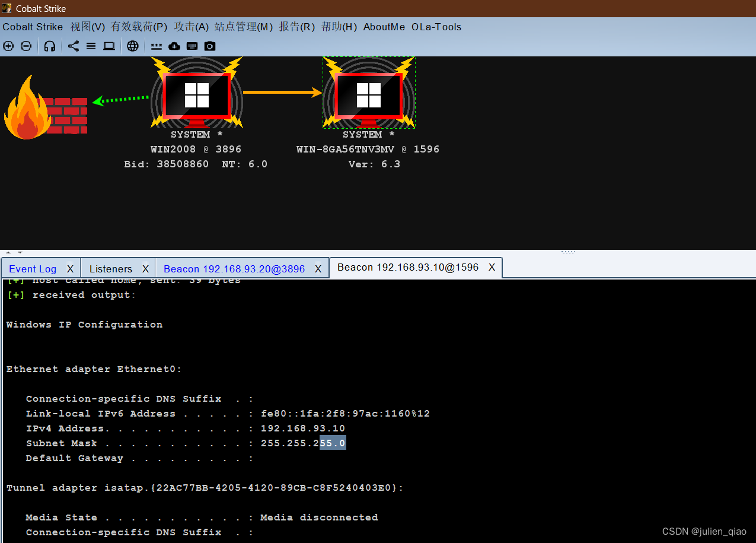756x543 pixels.
Task: Switch to Beacon 192.168.93.20@3896 tab
Action: point(234,269)
